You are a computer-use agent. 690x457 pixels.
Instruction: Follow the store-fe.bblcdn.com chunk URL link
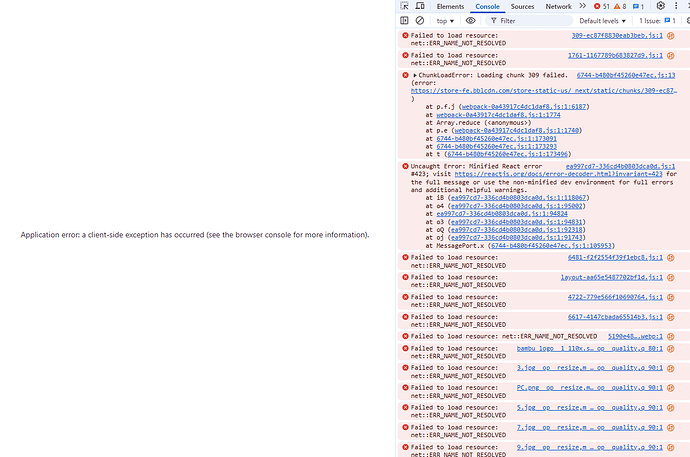pyautogui.click(x=544, y=91)
